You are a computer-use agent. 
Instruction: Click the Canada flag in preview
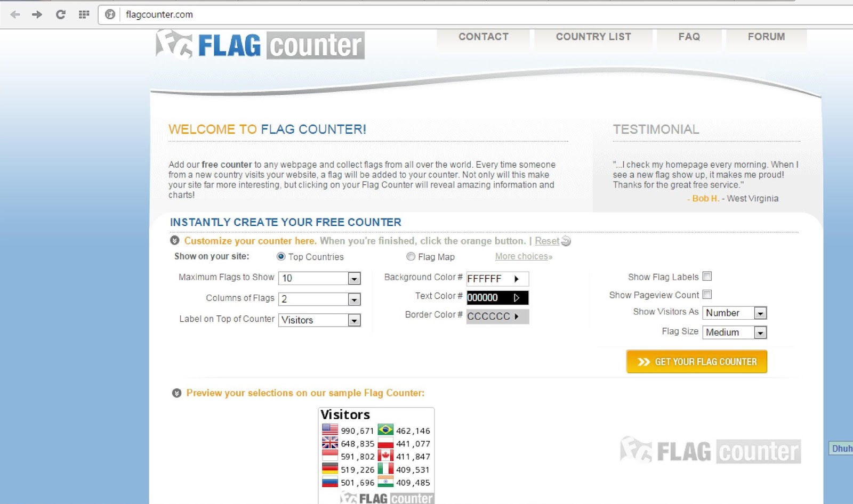pos(385,456)
